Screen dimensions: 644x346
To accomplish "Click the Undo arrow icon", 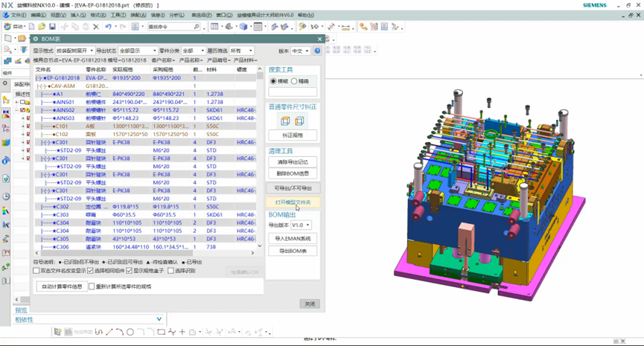I will point(108,27).
